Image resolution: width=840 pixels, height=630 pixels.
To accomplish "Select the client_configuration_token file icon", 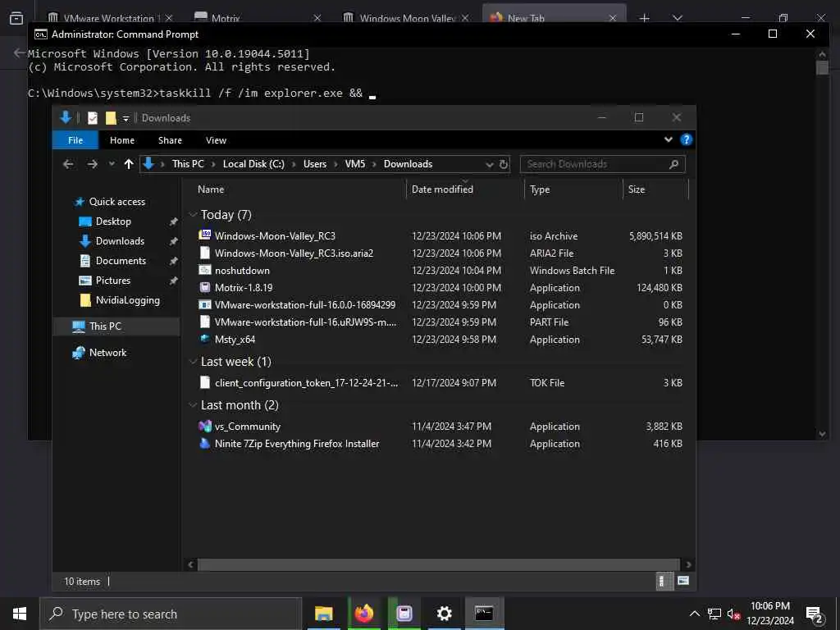I will click(204, 382).
